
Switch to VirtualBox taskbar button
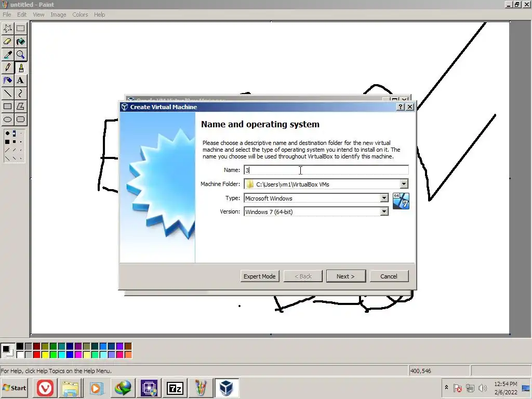[227, 388]
